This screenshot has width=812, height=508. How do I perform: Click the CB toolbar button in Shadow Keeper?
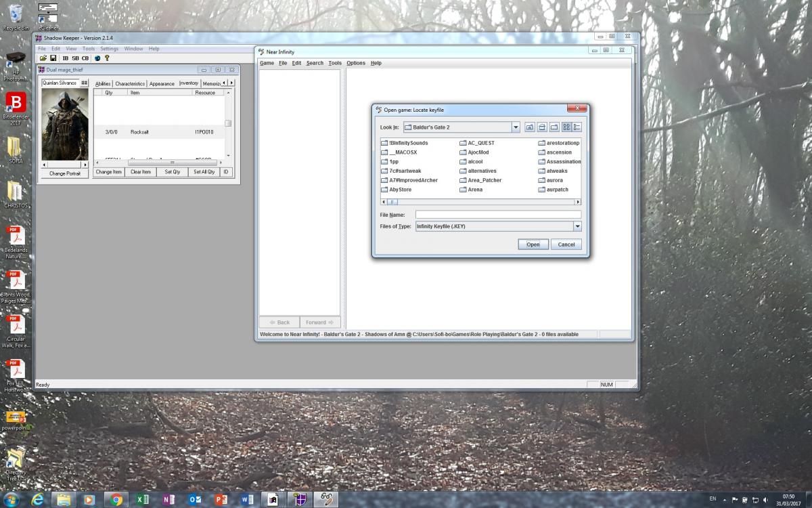85,58
